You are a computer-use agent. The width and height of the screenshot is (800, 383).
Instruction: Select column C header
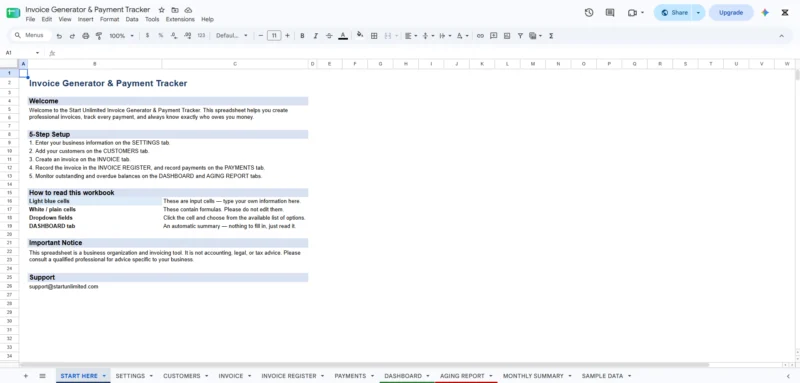[235, 64]
